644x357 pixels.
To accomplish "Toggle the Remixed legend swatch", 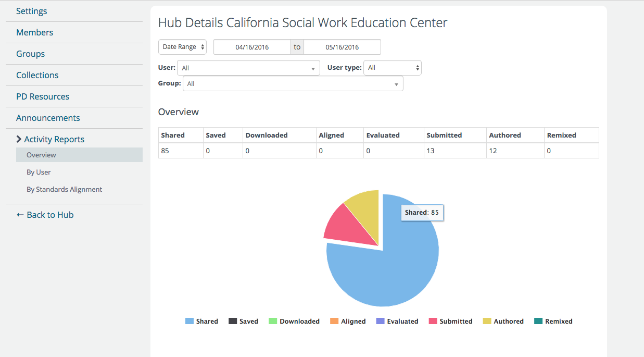I will click(538, 321).
